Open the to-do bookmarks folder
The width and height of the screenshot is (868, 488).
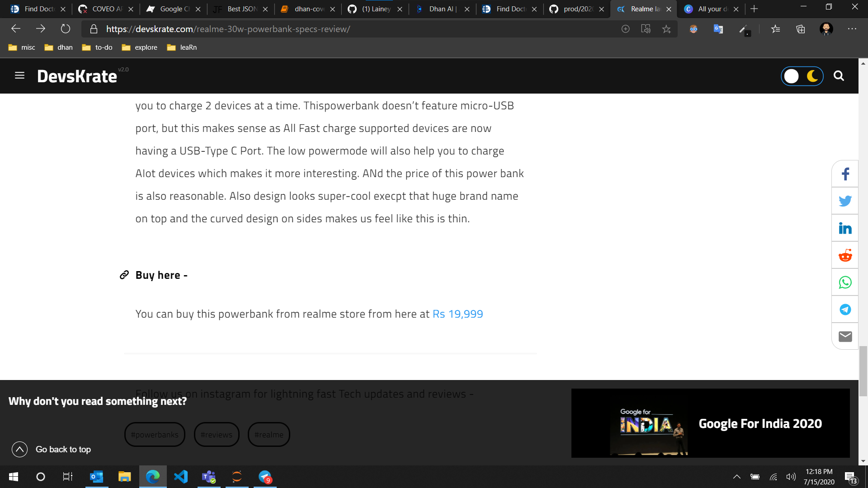(x=97, y=47)
